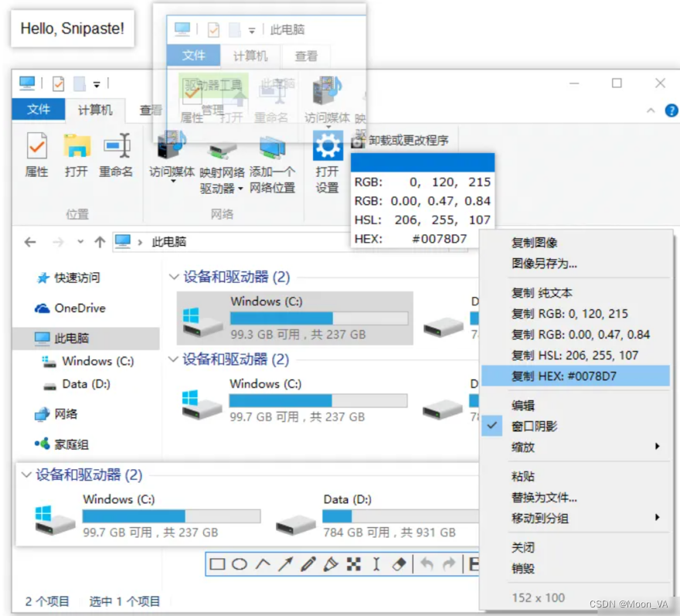The image size is (680, 616).
Task: Choose 复制 HSL: 206, 255, 107
Action: click(576, 355)
